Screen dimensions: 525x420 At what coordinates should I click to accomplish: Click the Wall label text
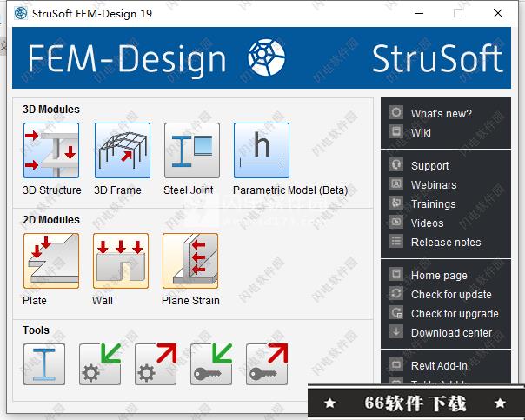coord(103,300)
